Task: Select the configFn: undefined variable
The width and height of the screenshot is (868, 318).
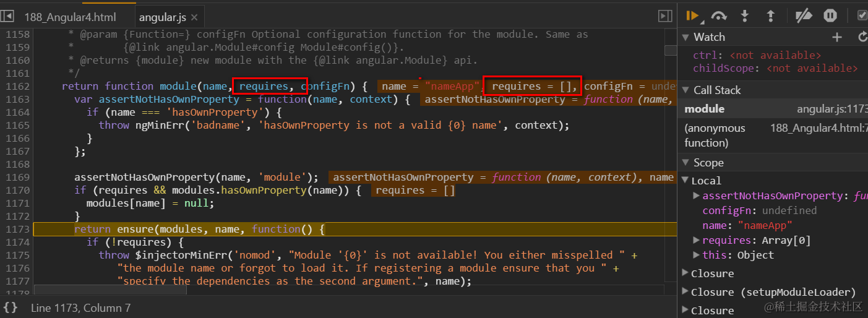Action: (x=760, y=210)
